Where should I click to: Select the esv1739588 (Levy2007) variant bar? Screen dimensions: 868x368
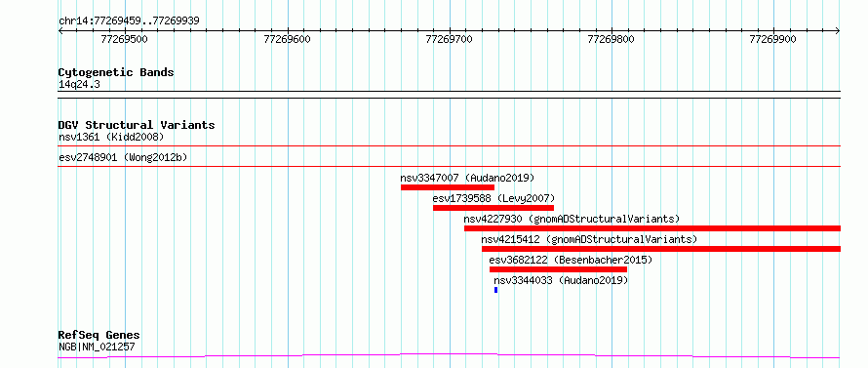(493, 208)
